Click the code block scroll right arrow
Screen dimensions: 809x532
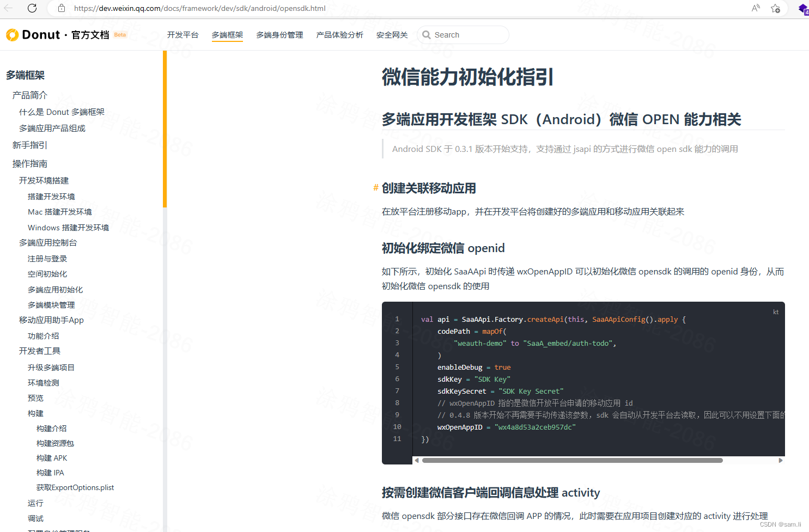[x=781, y=460]
